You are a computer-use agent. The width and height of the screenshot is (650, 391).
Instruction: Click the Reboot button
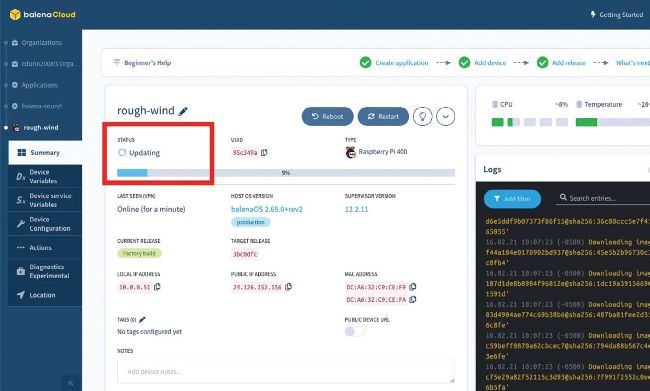pyautogui.click(x=327, y=117)
